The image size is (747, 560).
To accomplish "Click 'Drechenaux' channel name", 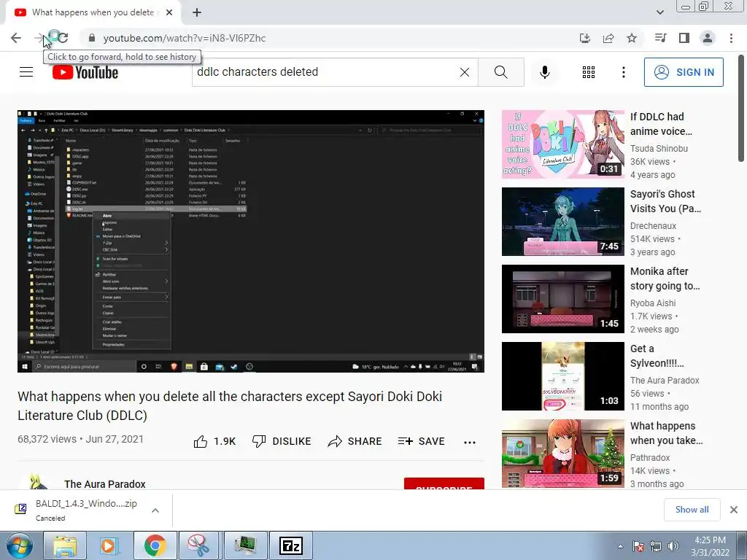I will click(653, 226).
